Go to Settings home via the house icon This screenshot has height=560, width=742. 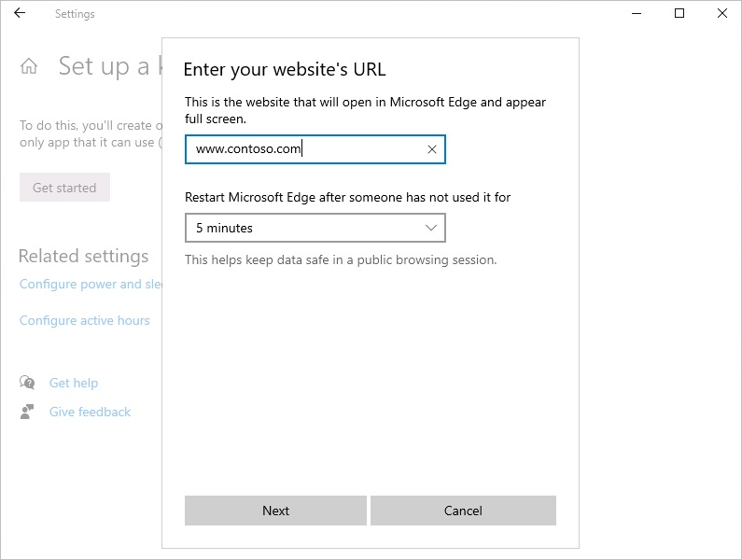click(29, 66)
